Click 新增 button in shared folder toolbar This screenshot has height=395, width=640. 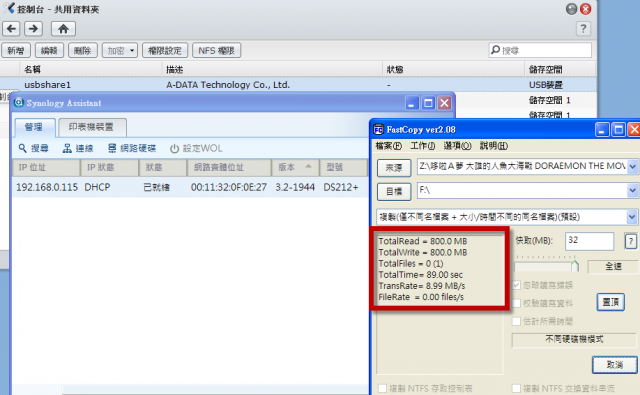[16, 51]
